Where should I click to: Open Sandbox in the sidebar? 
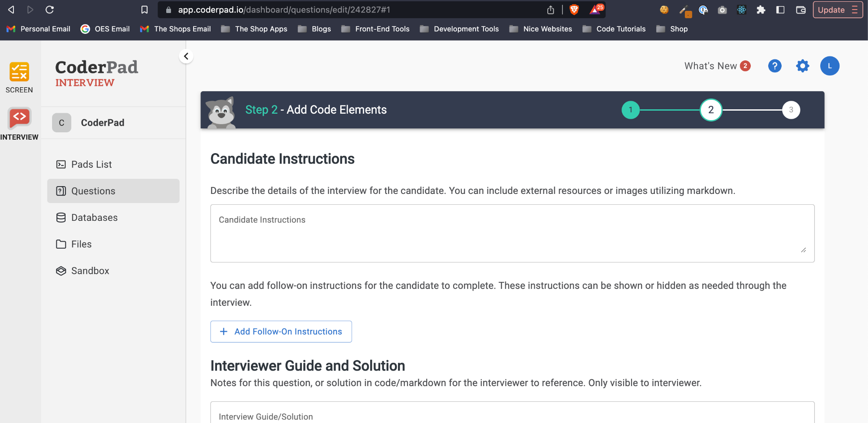click(x=90, y=271)
